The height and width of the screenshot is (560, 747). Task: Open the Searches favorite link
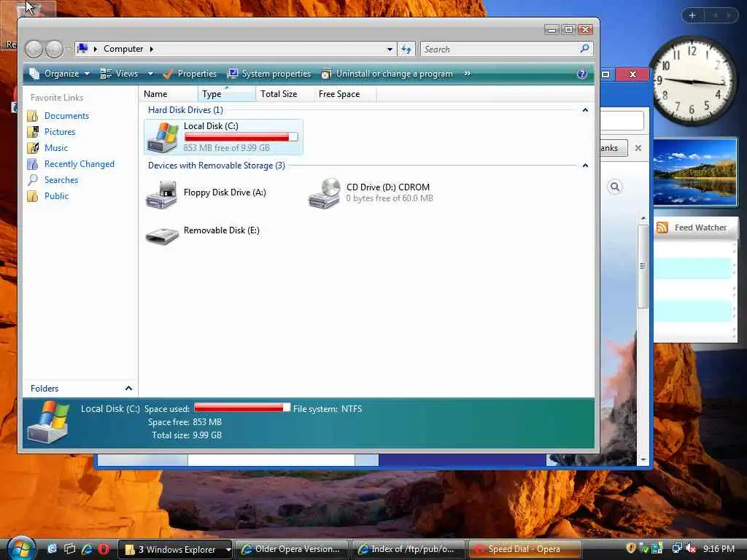61,180
